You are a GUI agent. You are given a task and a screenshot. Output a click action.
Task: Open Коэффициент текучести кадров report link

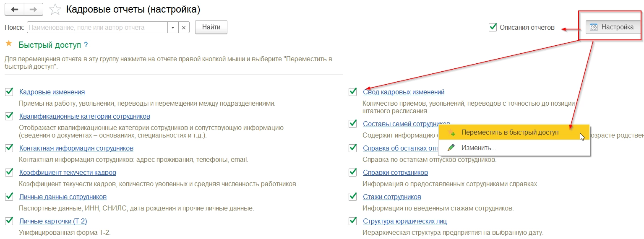click(68, 173)
